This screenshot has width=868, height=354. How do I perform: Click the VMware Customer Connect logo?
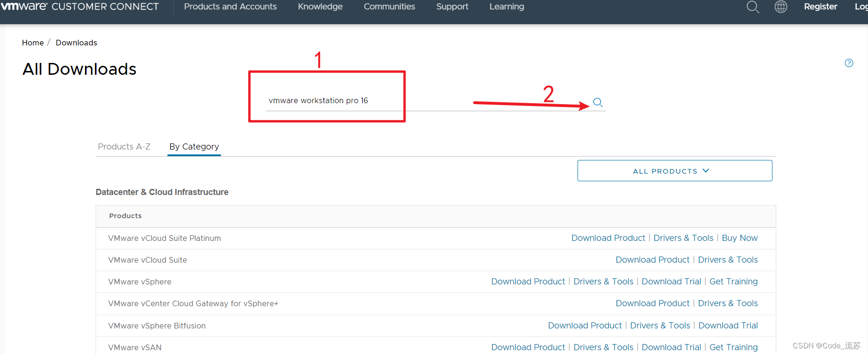click(79, 7)
